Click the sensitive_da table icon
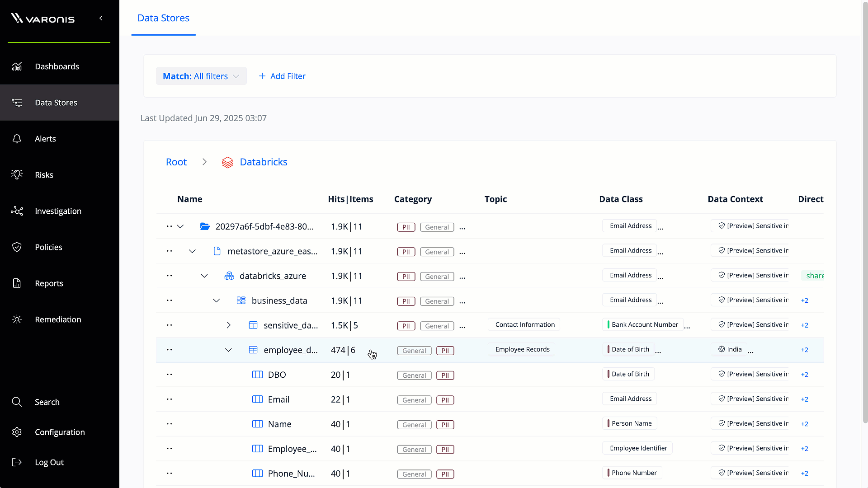Viewport: 868px width, 488px height. (253, 325)
